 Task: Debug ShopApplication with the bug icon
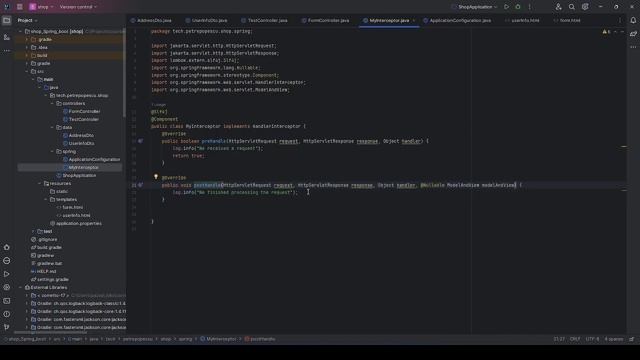[x=518, y=7]
